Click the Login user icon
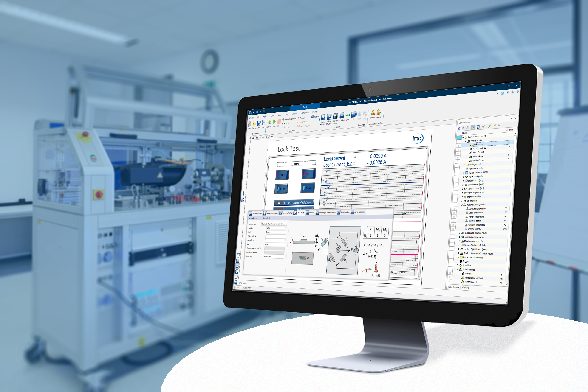This screenshot has width=588, height=392. point(373,113)
